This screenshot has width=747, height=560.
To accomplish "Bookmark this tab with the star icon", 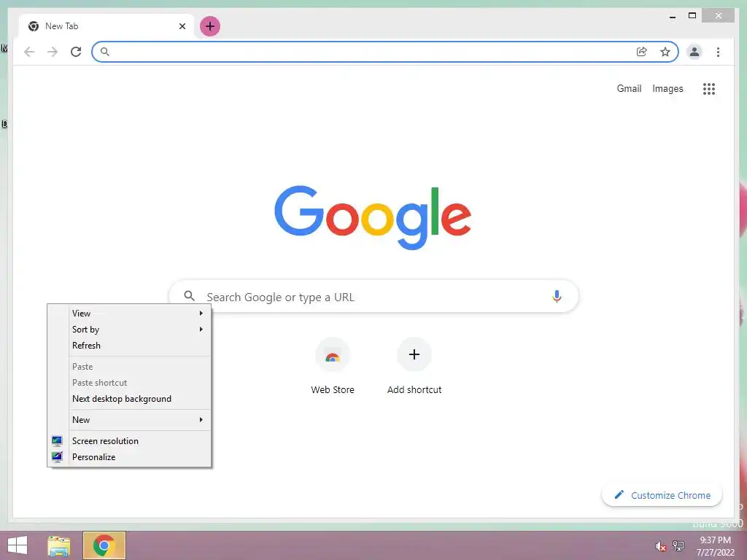I will click(x=665, y=52).
